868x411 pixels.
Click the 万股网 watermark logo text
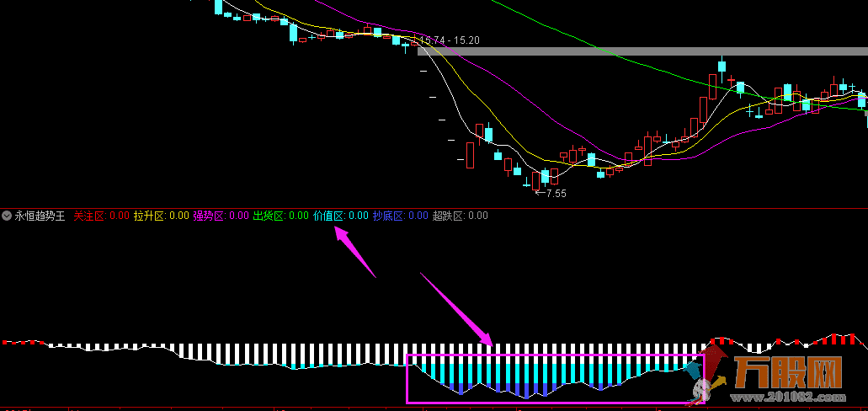(787, 373)
